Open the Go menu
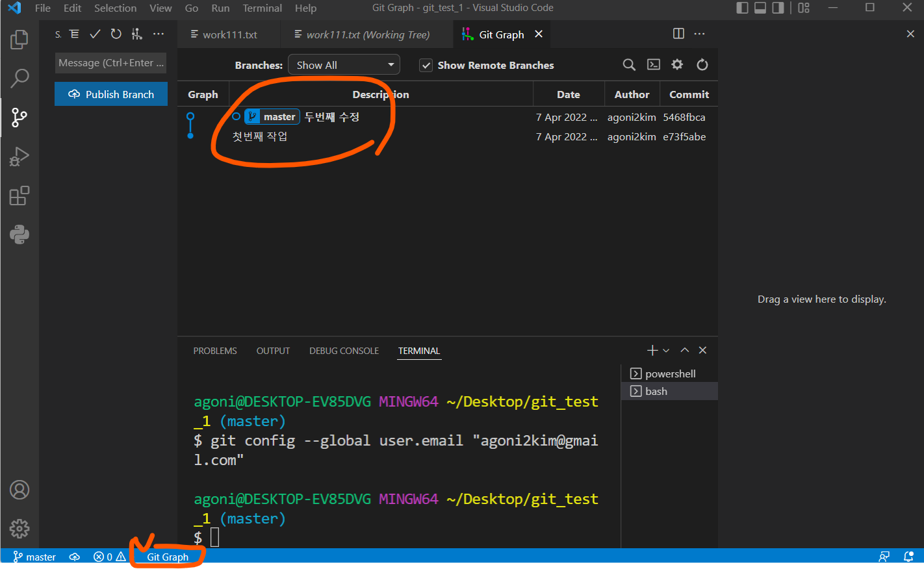 pyautogui.click(x=192, y=8)
